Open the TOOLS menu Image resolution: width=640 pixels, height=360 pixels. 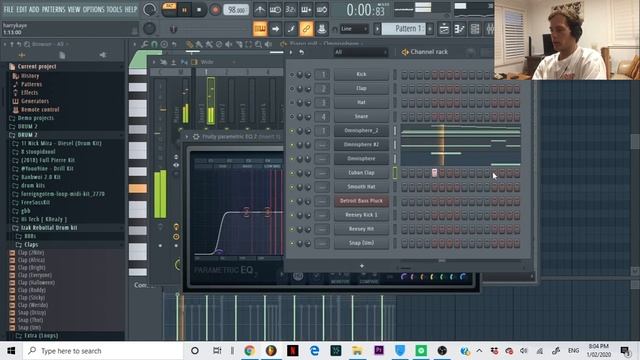click(x=114, y=9)
